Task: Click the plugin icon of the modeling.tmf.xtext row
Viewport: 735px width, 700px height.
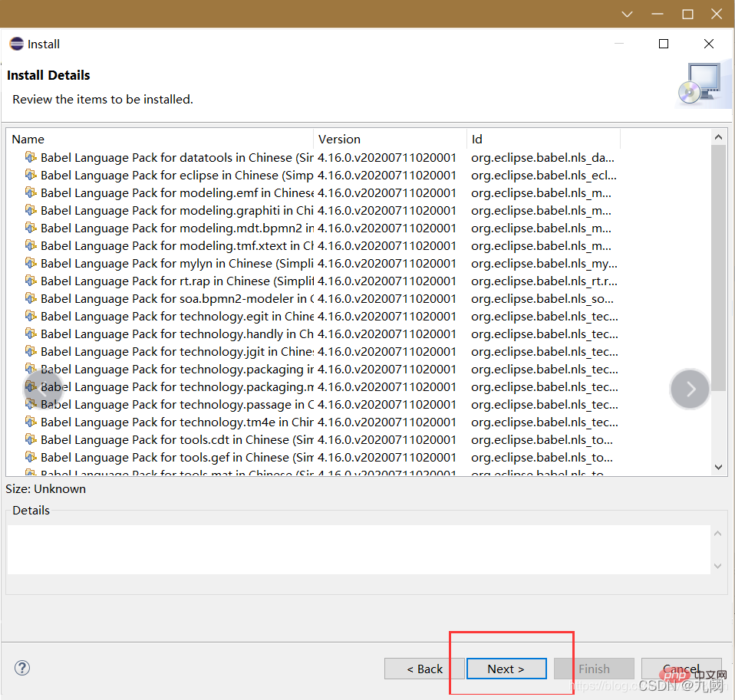Action: 31,245
